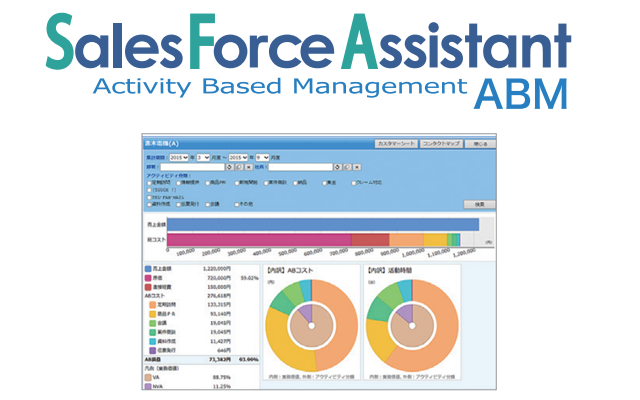This screenshot has width=640, height=400.
Task: Click the tan VA legend swatch
Action: (x=148, y=378)
